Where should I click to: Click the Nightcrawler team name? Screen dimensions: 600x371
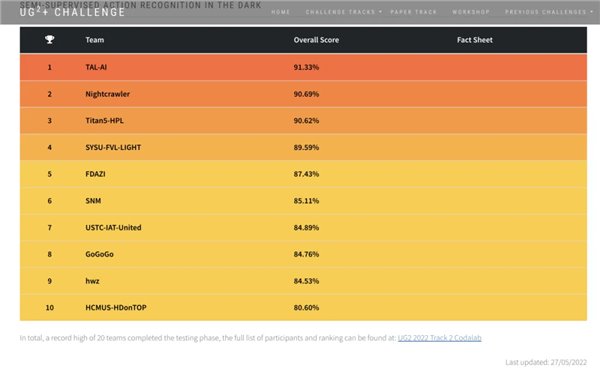click(x=108, y=94)
